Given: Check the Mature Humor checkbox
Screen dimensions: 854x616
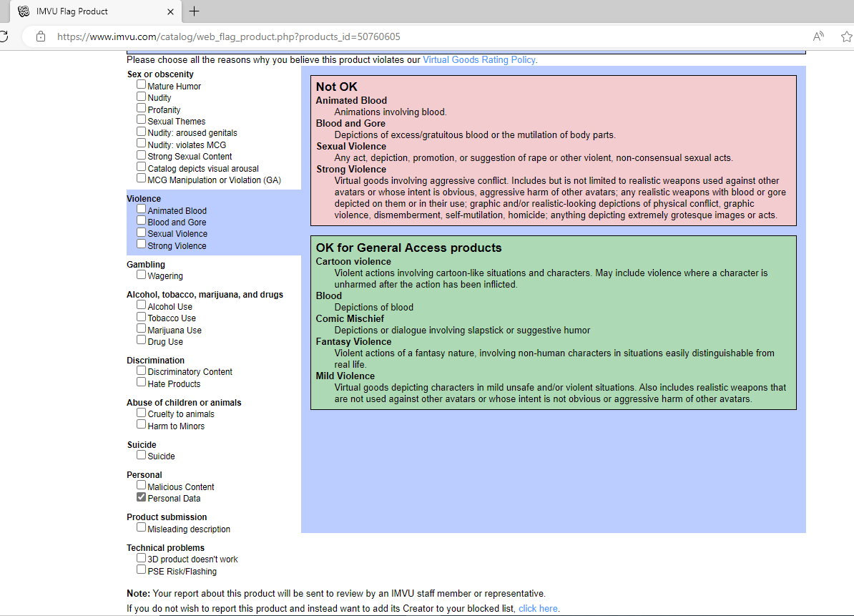Looking at the screenshot, I should point(141,84).
